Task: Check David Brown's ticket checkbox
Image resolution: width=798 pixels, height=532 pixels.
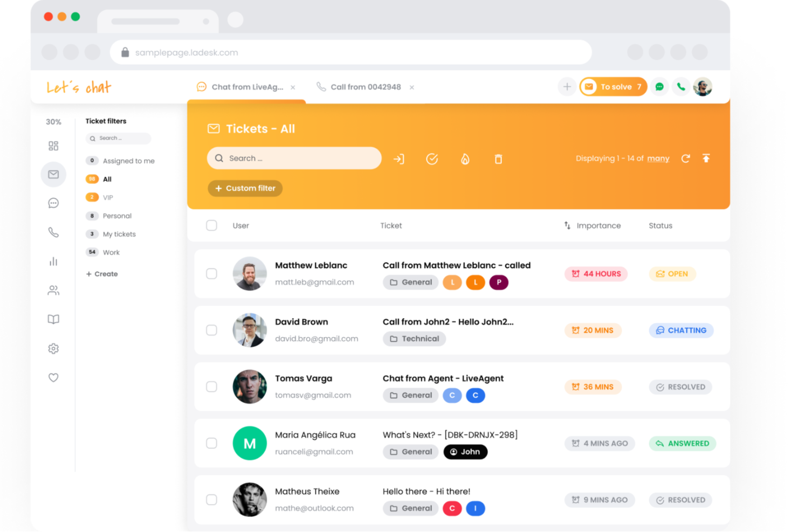Action: click(x=211, y=330)
